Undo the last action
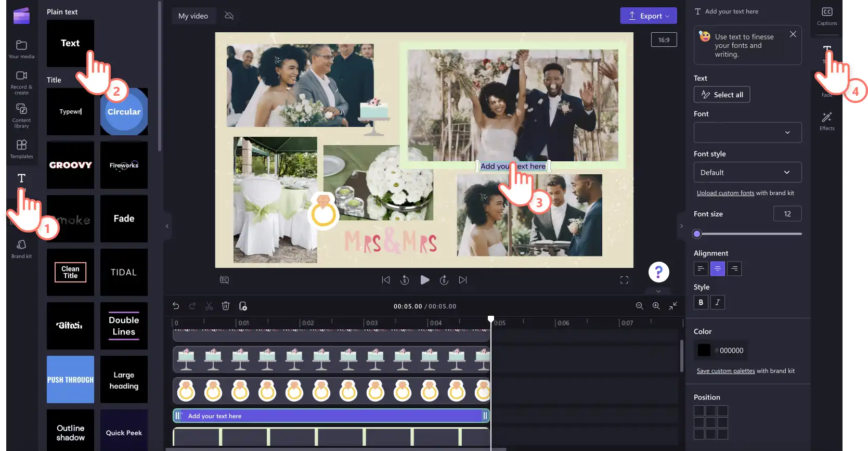868x451 pixels. [x=176, y=306]
